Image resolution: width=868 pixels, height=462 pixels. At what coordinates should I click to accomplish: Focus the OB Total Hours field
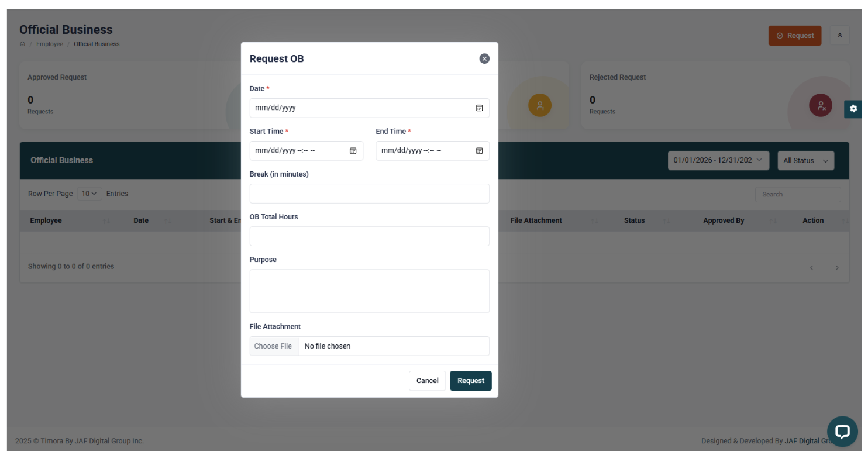(x=369, y=236)
